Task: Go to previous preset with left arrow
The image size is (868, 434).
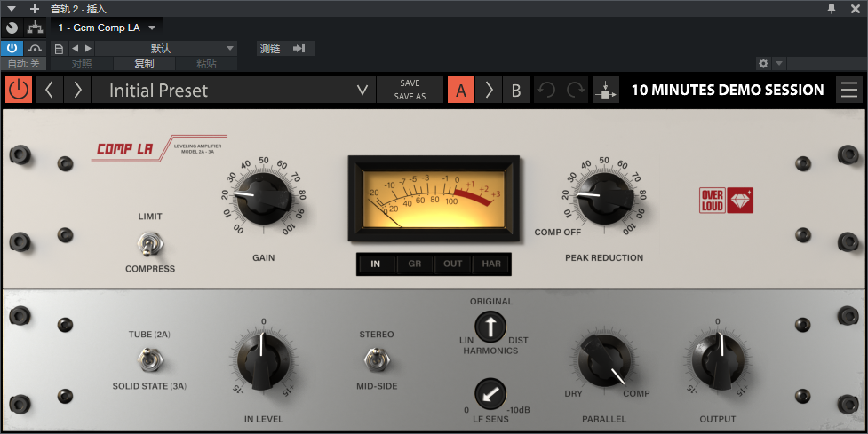Action: [x=49, y=90]
